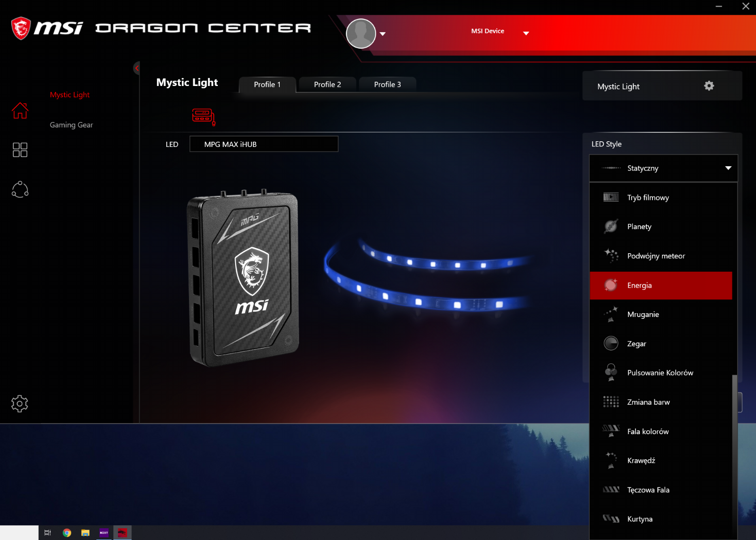The width and height of the screenshot is (756, 540).
Task: Click the Zmiana barw style icon
Action: (611, 402)
